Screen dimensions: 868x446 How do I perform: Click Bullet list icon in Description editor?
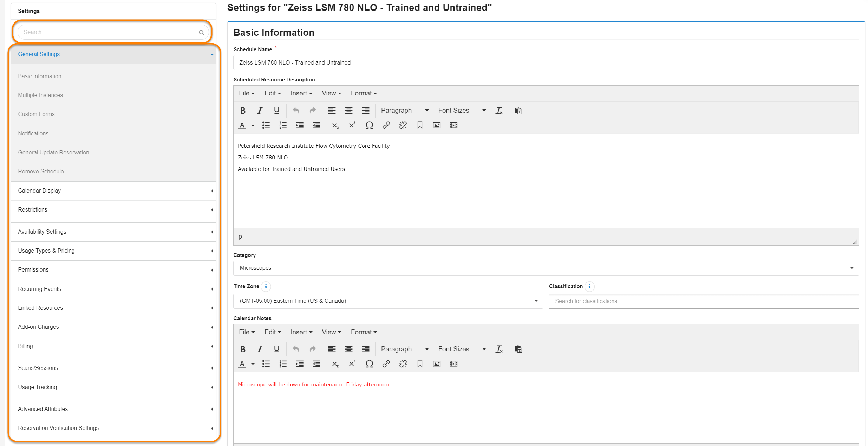pos(266,126)
